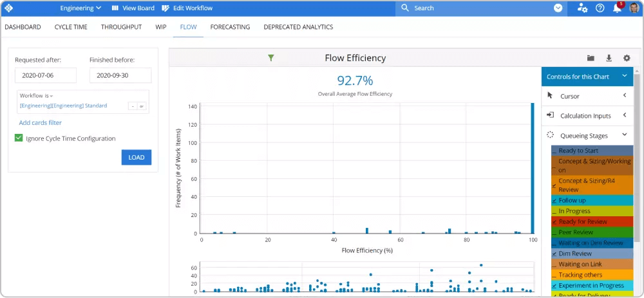The image size is (644, 298).
Task: Click the user profile avatar
Action: click(x=634, y=8)
